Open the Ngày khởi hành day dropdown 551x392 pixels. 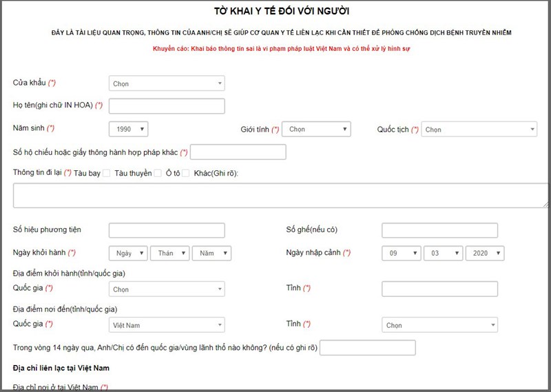coord(128,253)
